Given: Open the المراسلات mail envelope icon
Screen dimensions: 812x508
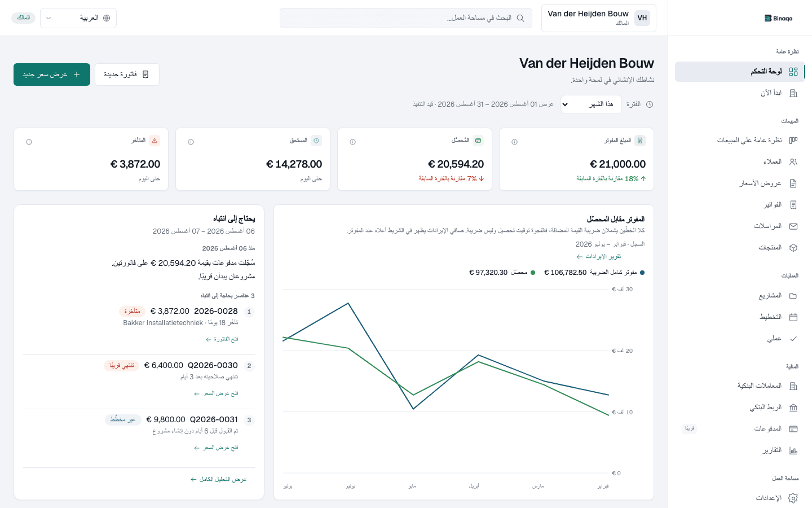Looking at the screenshot, I should (793, 226).
